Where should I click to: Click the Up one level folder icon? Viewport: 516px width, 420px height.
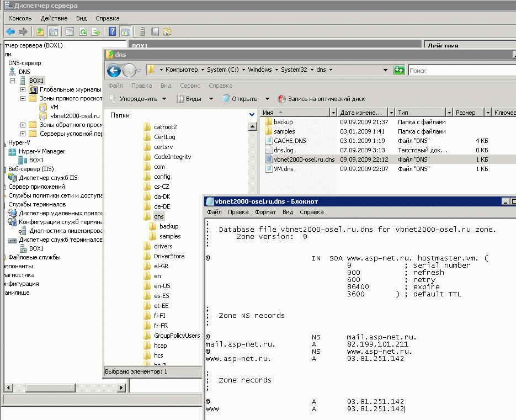pos(40,32)
